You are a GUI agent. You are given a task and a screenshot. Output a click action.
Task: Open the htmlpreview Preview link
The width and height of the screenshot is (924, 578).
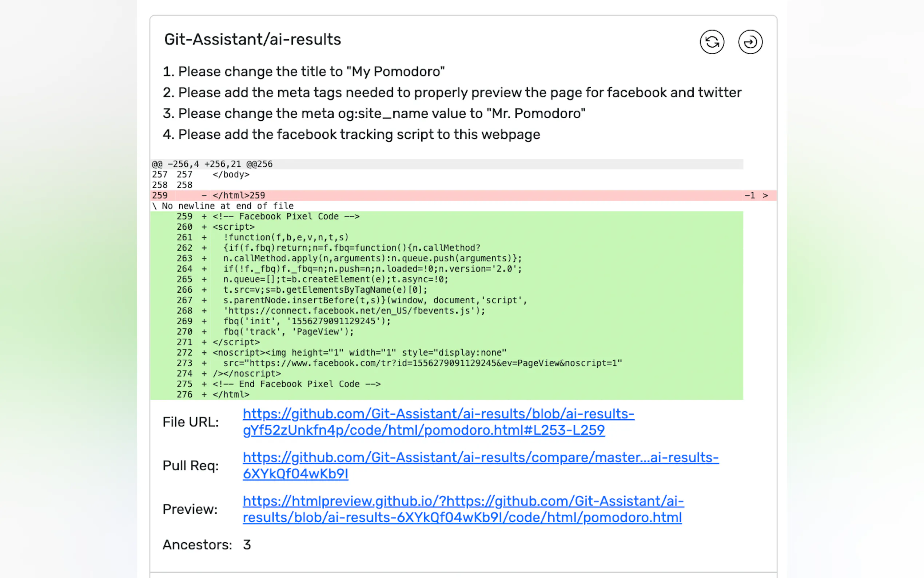463,509
